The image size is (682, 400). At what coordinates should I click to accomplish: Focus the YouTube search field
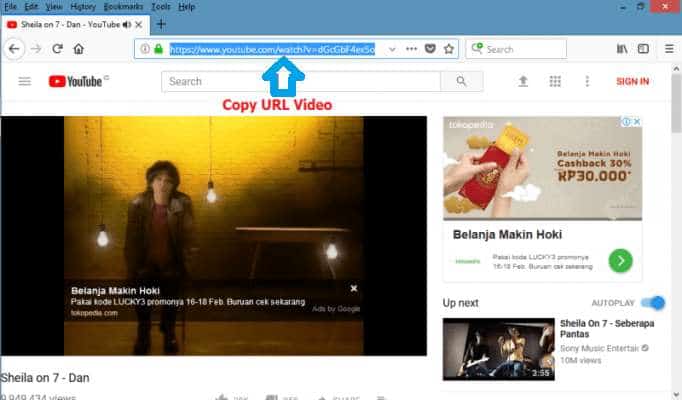tap(301, 81)
